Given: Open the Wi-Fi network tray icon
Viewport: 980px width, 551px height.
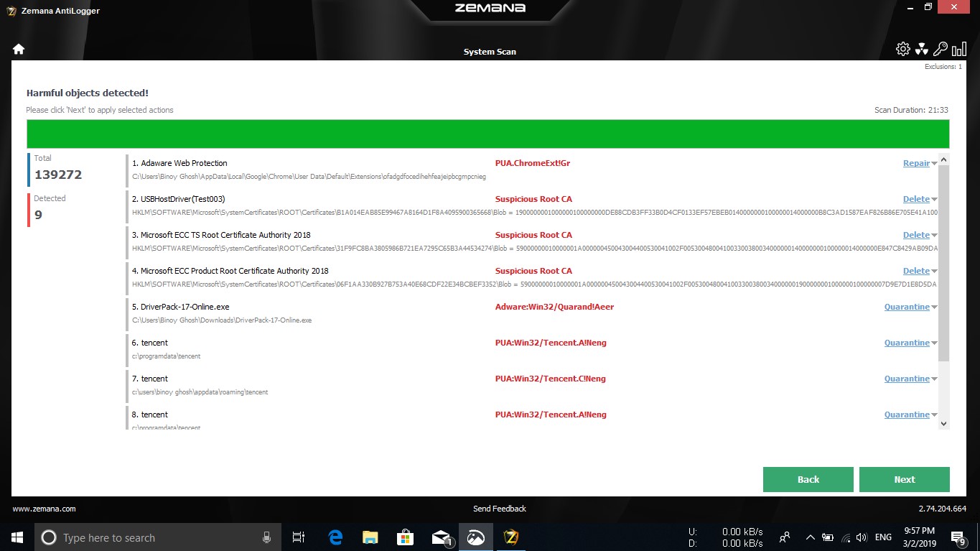Looking at the screenshot, I should pos(846,537).
